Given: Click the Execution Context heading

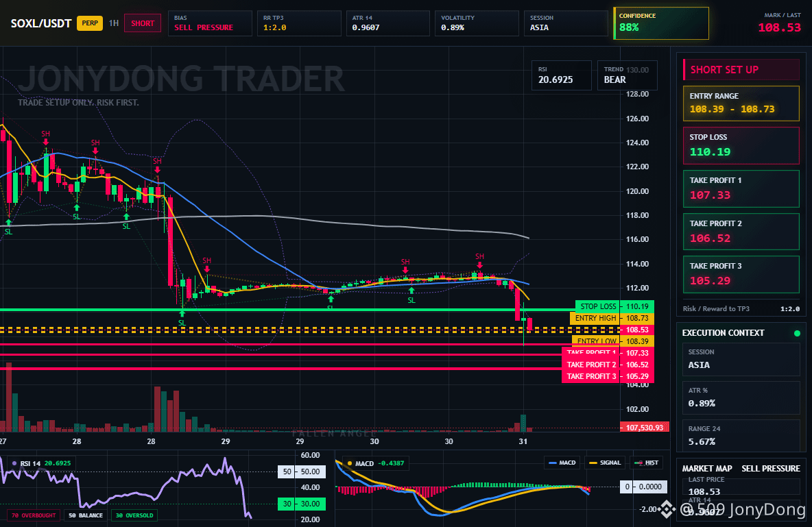Looking at the screenshot, I should tap(723, 333).
